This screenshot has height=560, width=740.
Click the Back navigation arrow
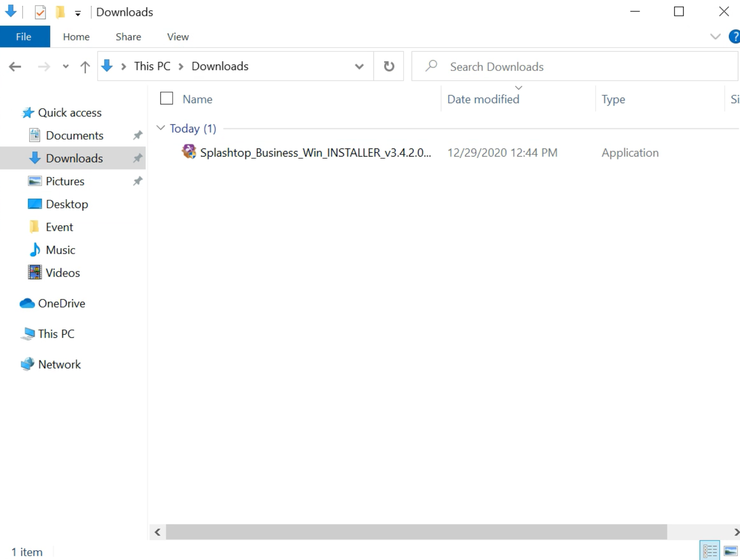tap(15, 67)
